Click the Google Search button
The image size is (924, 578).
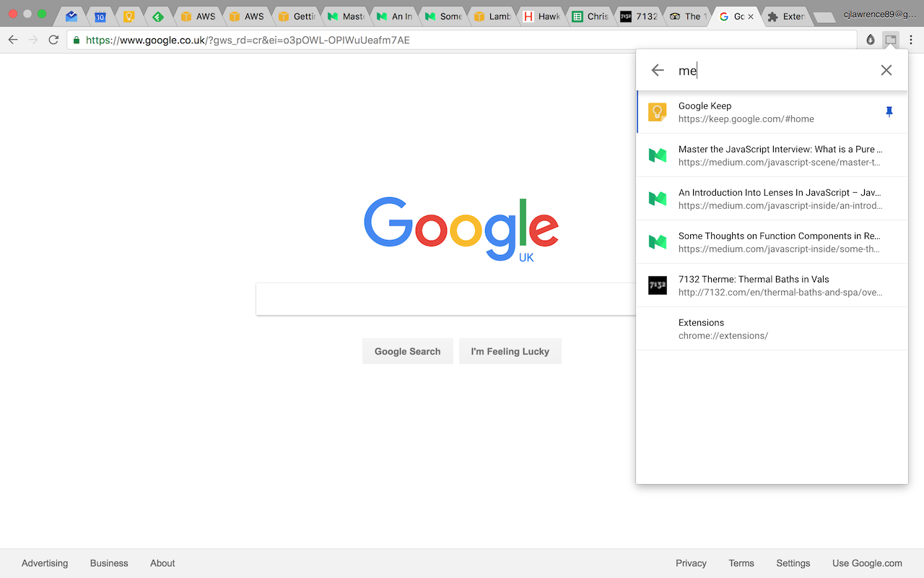tap(408, 351)
